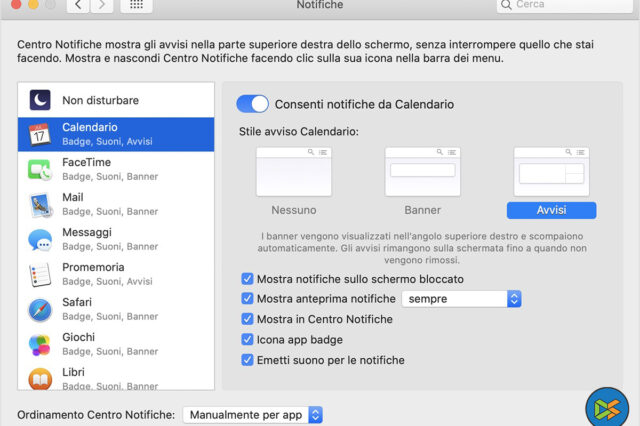
Task: Click the Avvisi style label button
Action: [551, 210]
